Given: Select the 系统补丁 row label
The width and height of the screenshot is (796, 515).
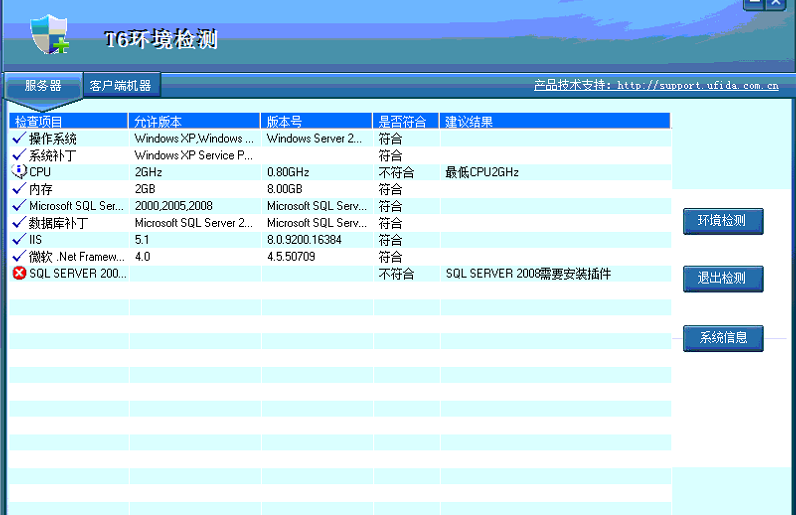Looking at the screenshot, I should (x=53, y=155).
